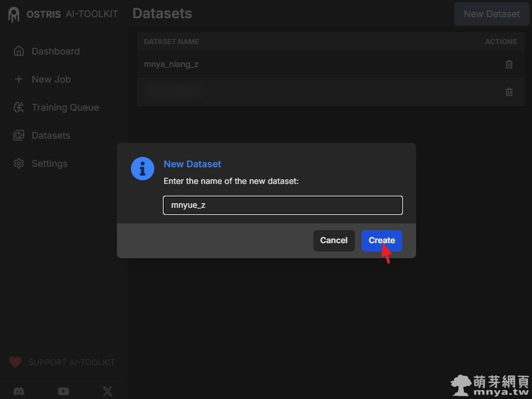Click the plus icon for New Job

(19, 79)
